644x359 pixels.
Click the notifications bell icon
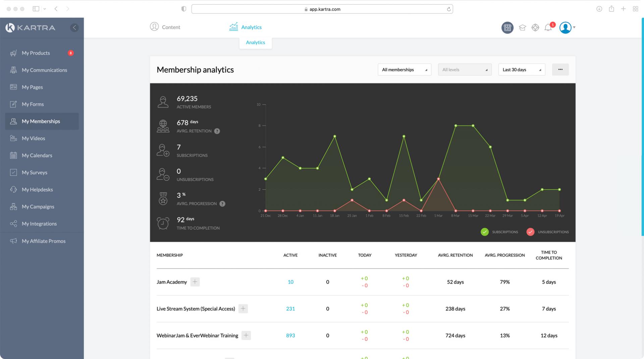pos(548,27)
